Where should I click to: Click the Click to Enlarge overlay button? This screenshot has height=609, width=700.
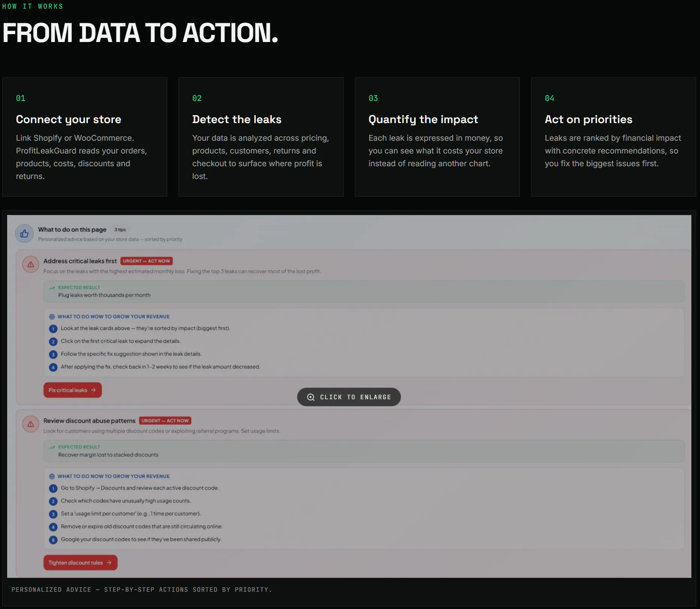tap(349, 397)
